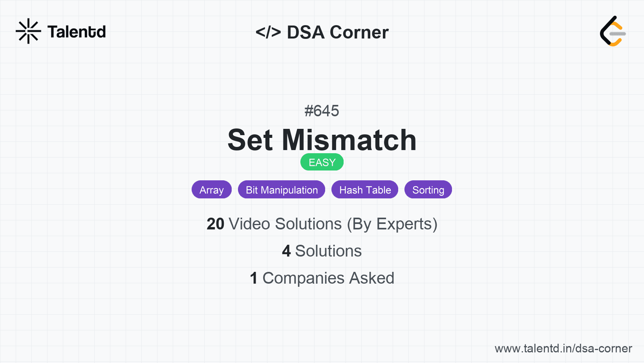
Task: Select the Bit Manipulation topic tag
Action: point(282,190)
